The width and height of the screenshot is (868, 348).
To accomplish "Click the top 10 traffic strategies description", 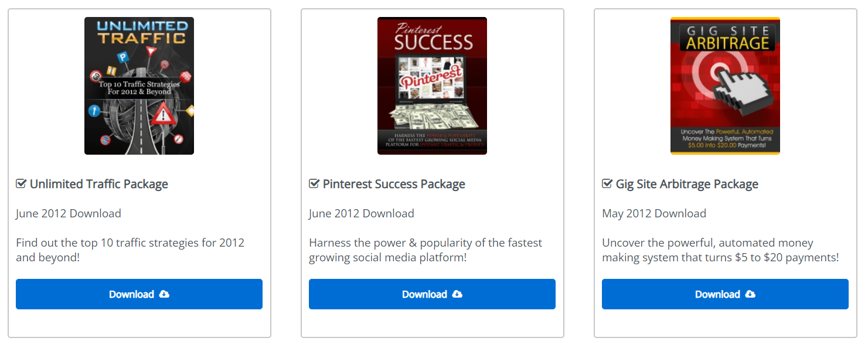I will pos(130,250).
